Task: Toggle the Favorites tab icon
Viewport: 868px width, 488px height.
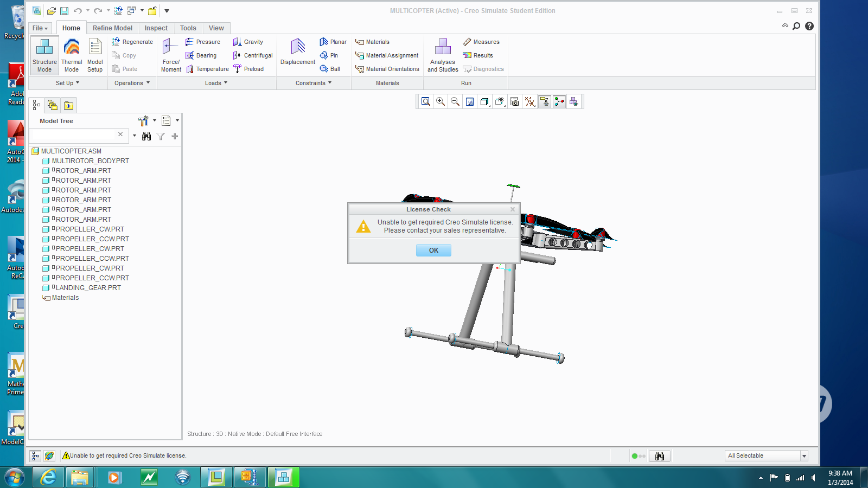Action: click(x=68, y=105)
